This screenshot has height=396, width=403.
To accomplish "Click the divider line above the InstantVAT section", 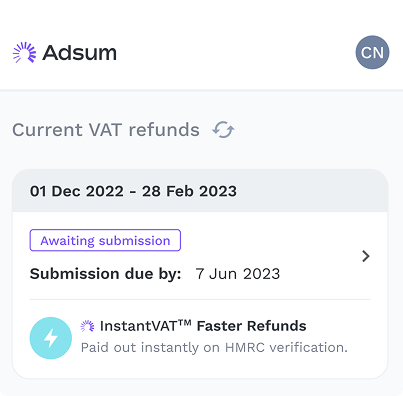I will (x=200, y=299).
